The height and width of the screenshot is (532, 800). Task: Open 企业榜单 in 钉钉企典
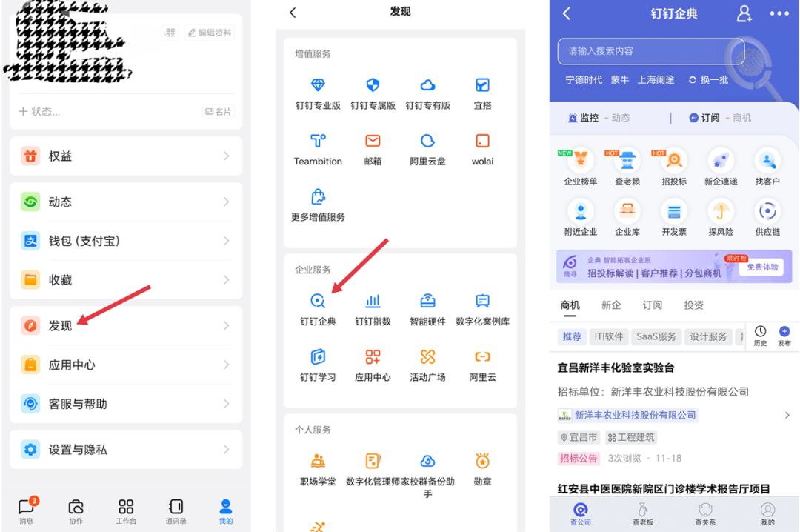click(x=581, y=168)
